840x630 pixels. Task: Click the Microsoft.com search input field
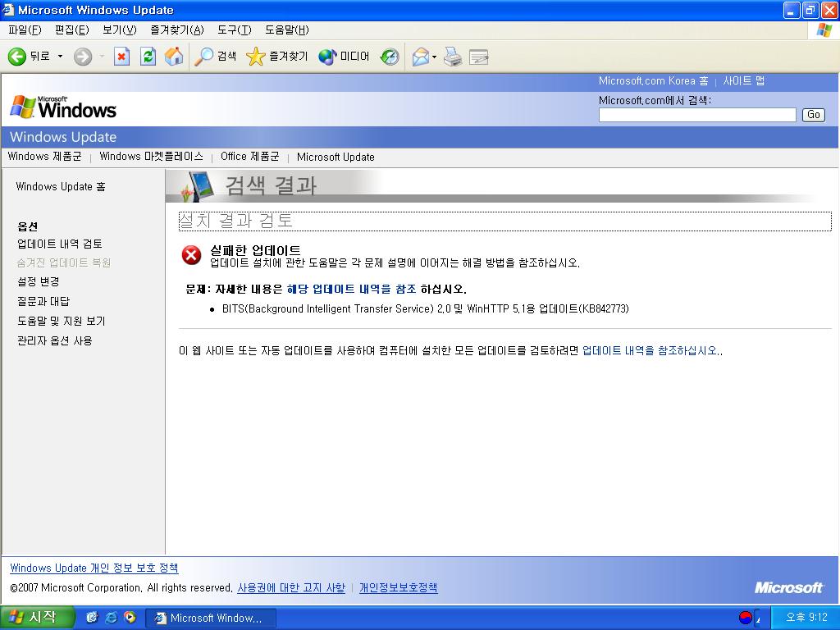(697, 115)
